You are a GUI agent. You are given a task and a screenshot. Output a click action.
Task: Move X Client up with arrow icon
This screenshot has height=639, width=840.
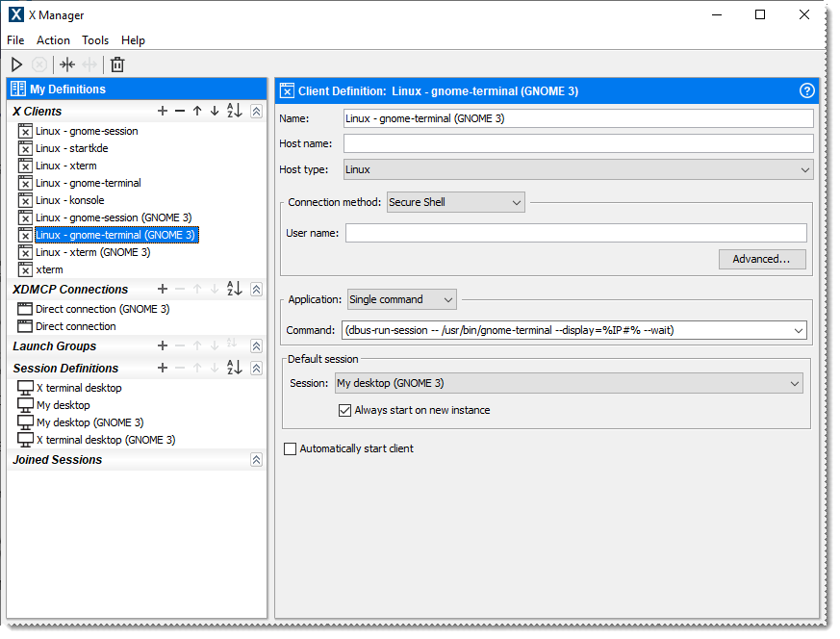tap(197, 112)
